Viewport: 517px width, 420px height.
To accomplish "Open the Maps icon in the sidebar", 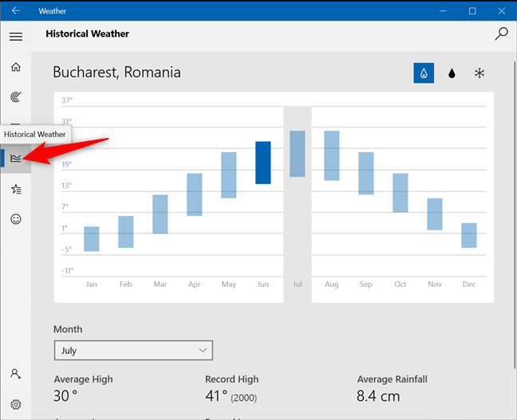I will click(15, 97).
